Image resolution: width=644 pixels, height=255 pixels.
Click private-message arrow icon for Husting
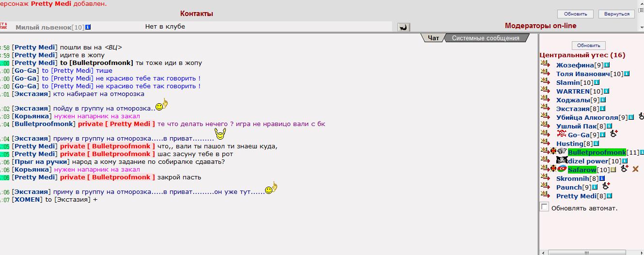pos(546,143)
